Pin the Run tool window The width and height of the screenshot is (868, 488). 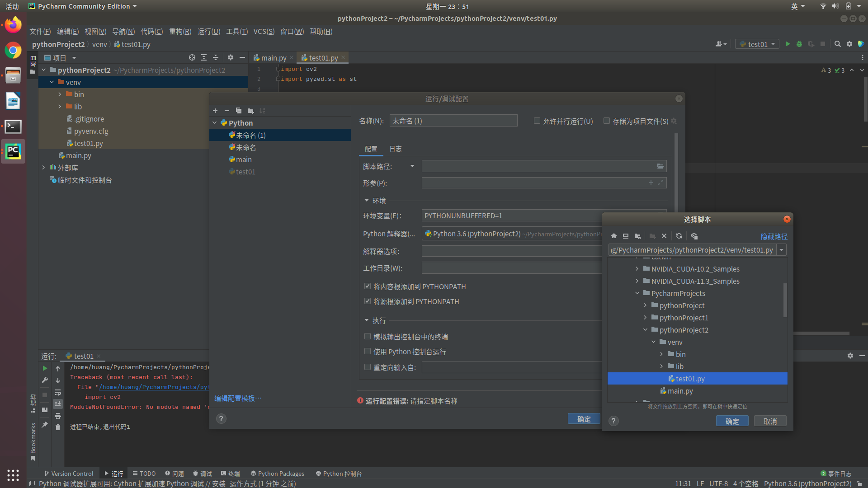[x=44, y=424]
